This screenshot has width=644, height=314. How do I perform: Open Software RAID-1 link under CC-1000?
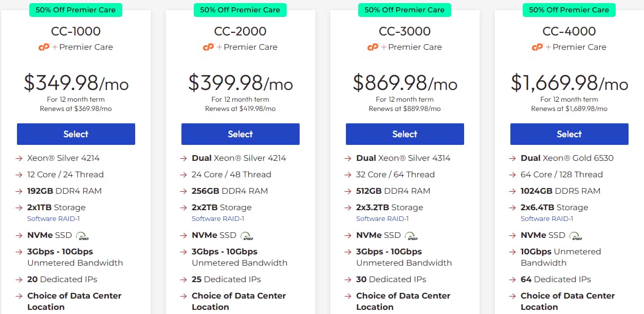pos(53,219)
